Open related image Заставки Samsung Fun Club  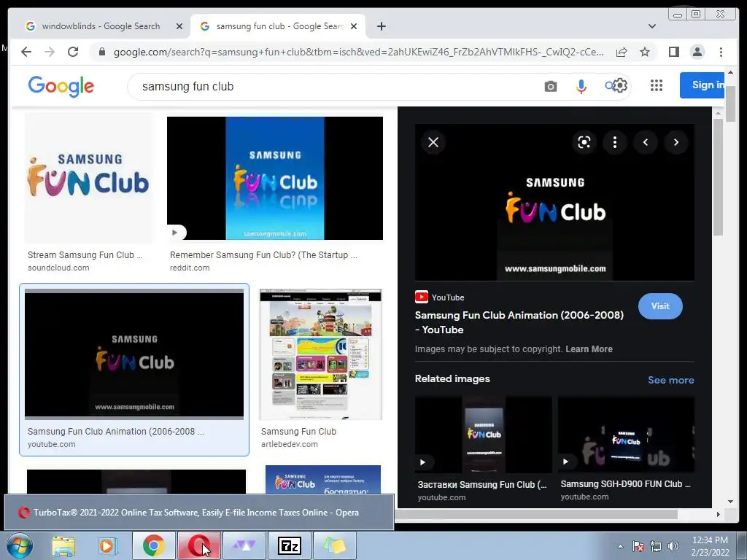coord(483,435)
